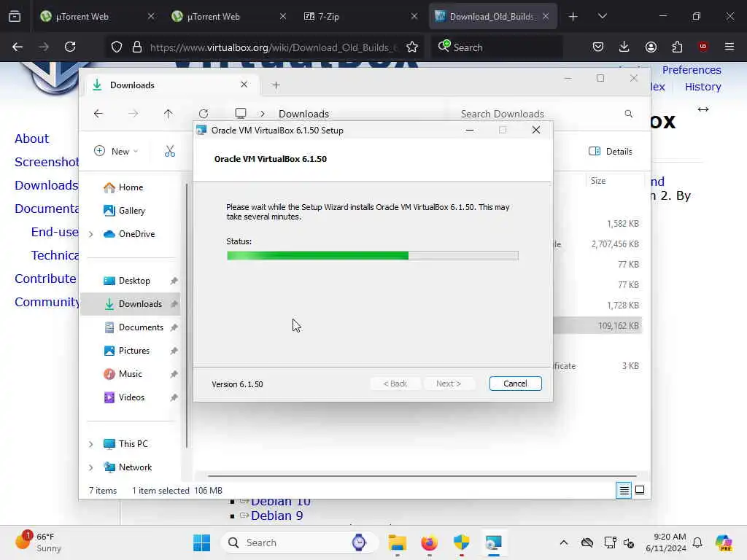Expand the This PC tree node

tap(90, 444)
